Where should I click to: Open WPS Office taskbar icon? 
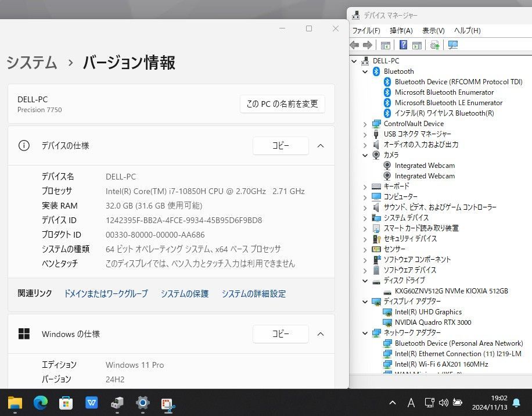(92, 403)
